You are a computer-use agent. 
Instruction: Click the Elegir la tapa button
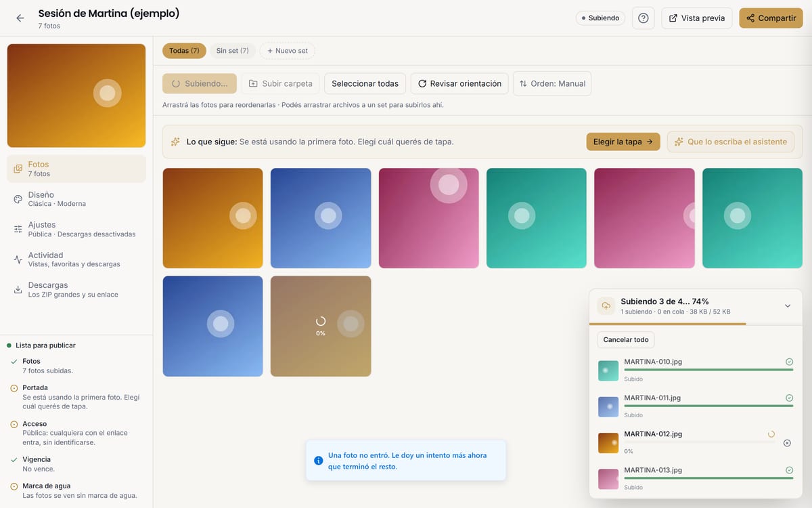[x=623, y=142]
